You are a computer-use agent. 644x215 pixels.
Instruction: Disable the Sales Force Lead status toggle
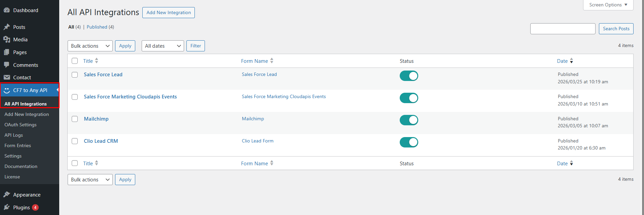tap(409, 76)
